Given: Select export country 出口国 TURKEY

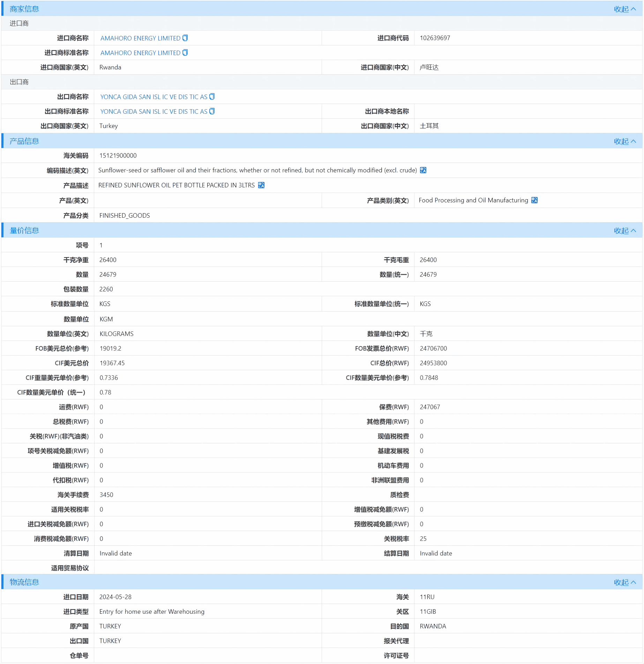Looking at the screenshot, I should click(x=110, y=641).
